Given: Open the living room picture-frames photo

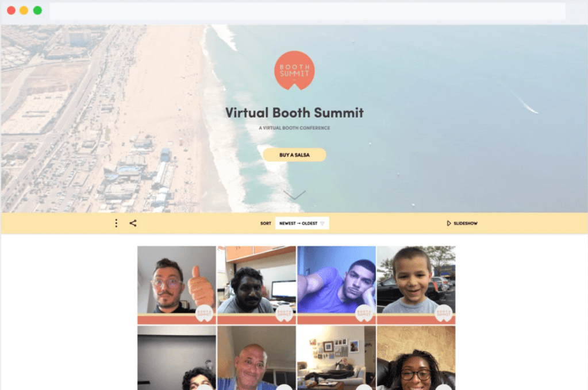Looking at the screenshot, I should click(336, 358).
